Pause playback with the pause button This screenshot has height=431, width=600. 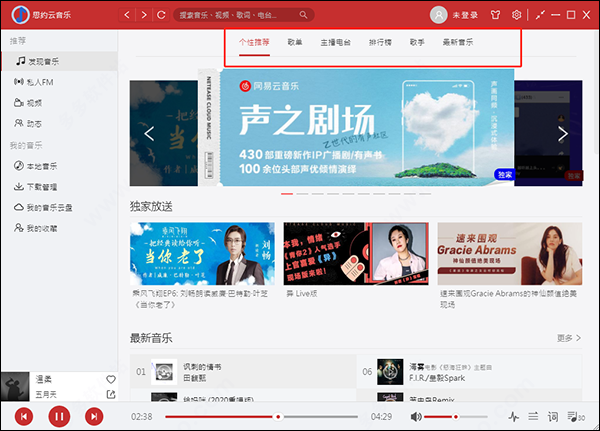(x=59, y=416)
